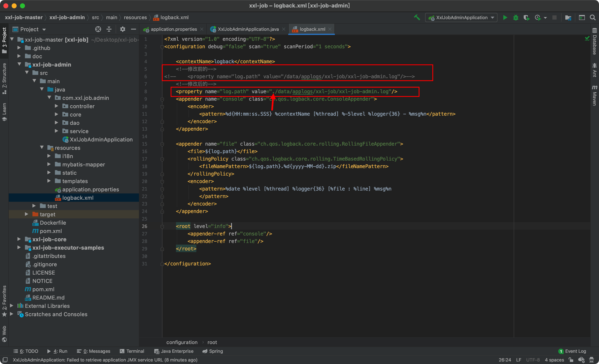Collapse the resources folder

42,147
